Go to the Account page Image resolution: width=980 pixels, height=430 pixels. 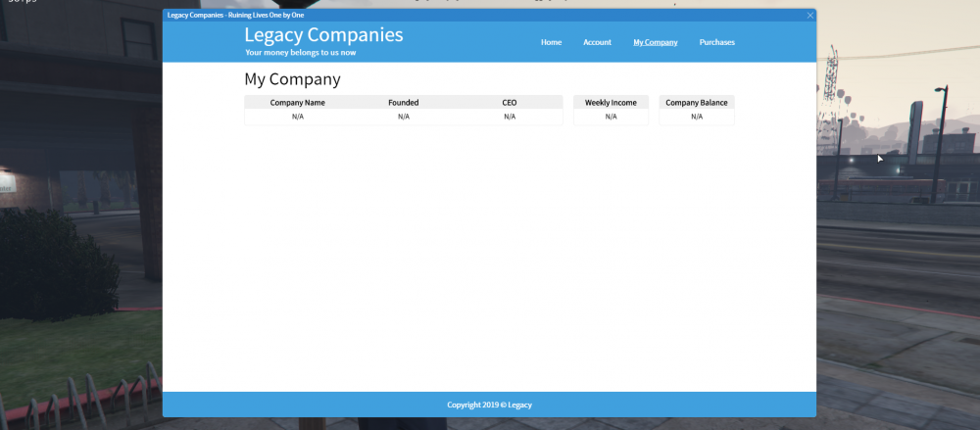597,42
